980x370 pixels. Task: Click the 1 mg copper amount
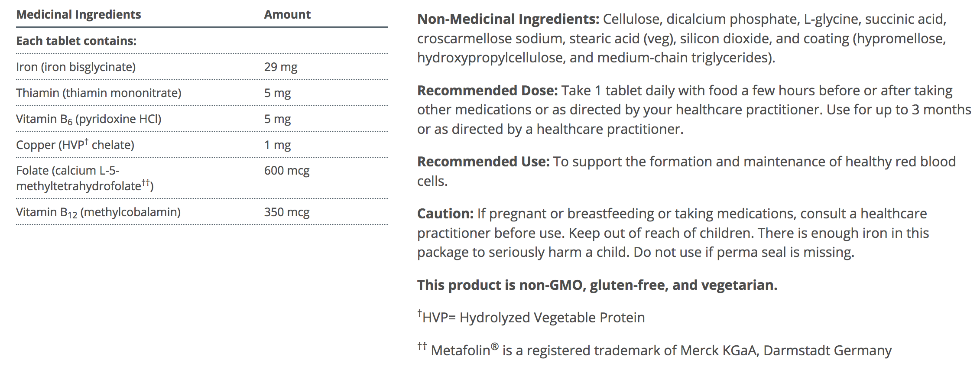point(277,145)
